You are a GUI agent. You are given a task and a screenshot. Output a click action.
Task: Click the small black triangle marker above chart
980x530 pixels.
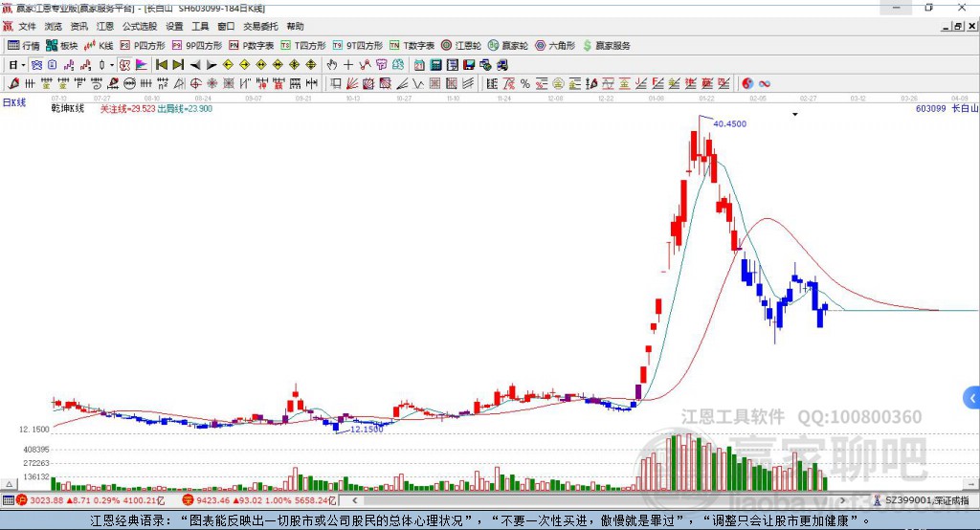click(x=795, y=115)
